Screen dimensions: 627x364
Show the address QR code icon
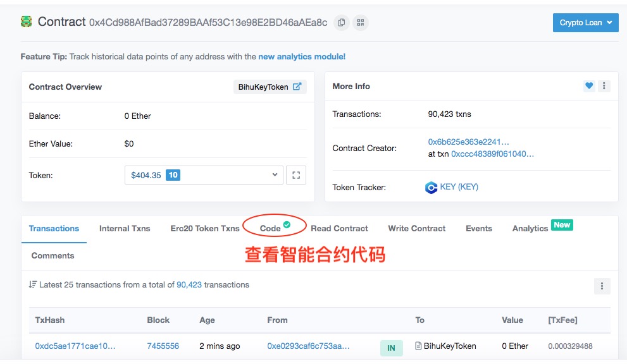361,22
